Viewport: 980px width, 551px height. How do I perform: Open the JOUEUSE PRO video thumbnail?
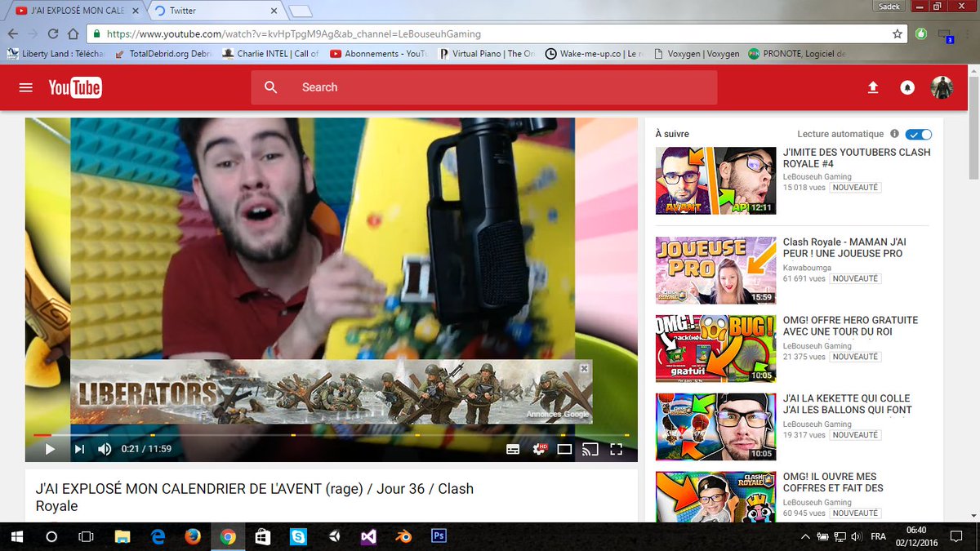point(715,270)
